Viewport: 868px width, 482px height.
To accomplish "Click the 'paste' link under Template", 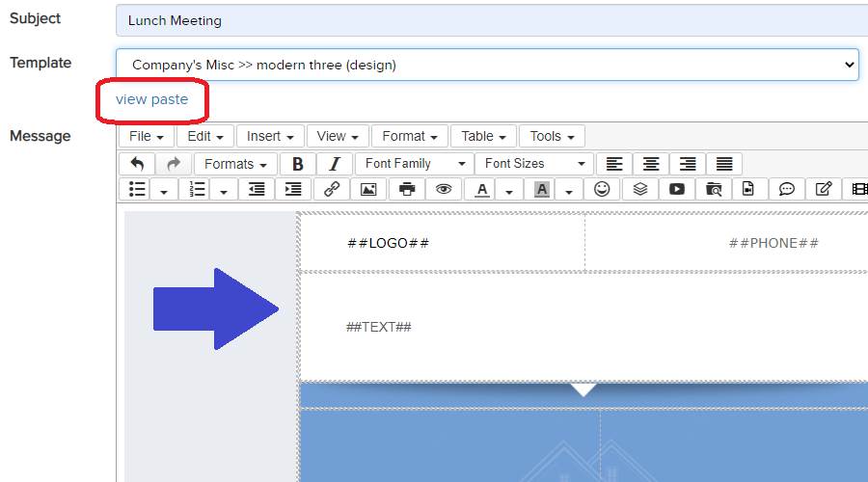I will tap(170, 99).
